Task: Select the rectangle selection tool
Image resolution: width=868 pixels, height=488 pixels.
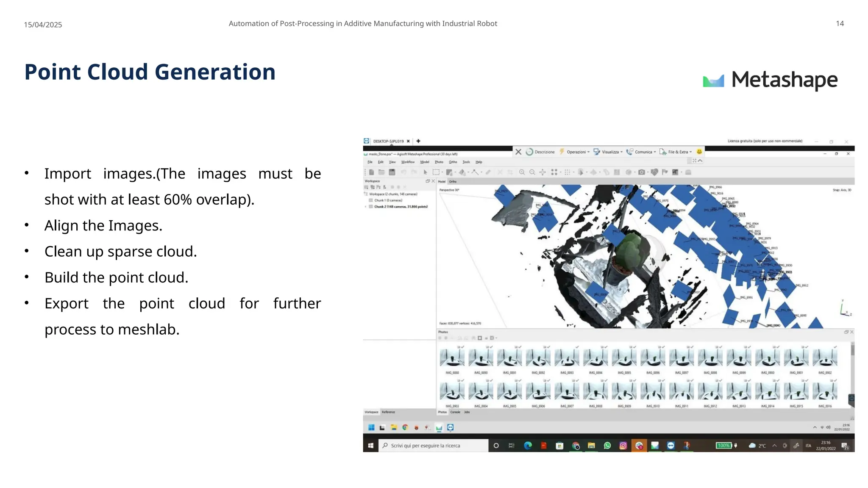Action: pyautogui.click(x=436, y=172)
